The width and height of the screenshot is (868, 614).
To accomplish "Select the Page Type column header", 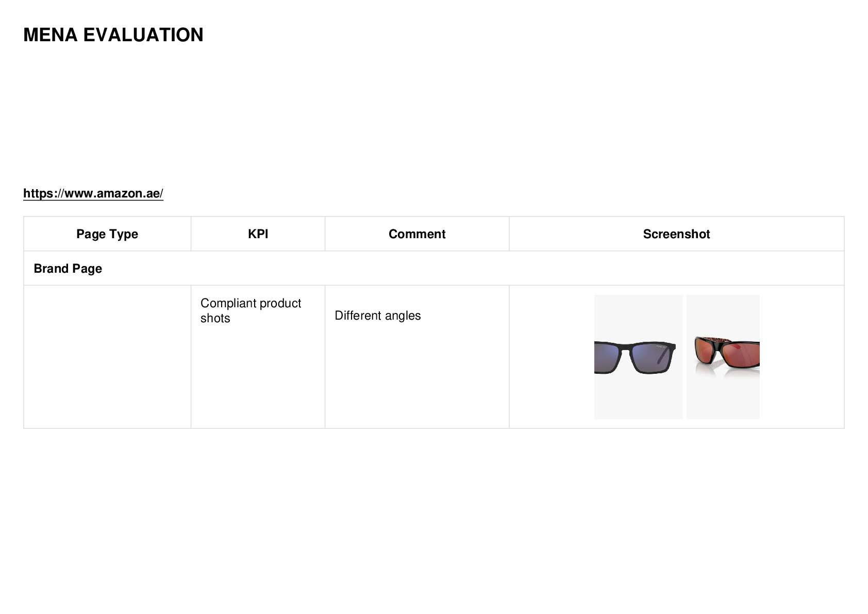I will pos(107,234).
